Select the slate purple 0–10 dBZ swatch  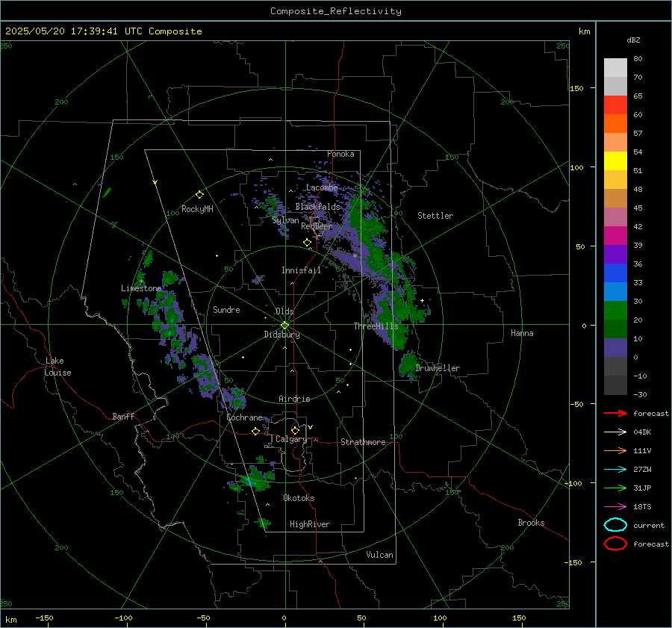[615, 348]
